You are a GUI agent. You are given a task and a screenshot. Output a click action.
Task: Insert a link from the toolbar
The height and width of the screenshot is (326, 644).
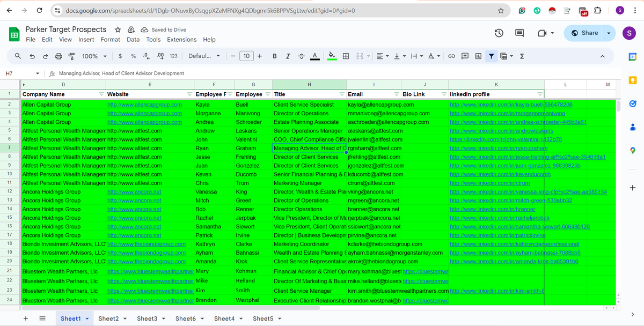point(452,56)
